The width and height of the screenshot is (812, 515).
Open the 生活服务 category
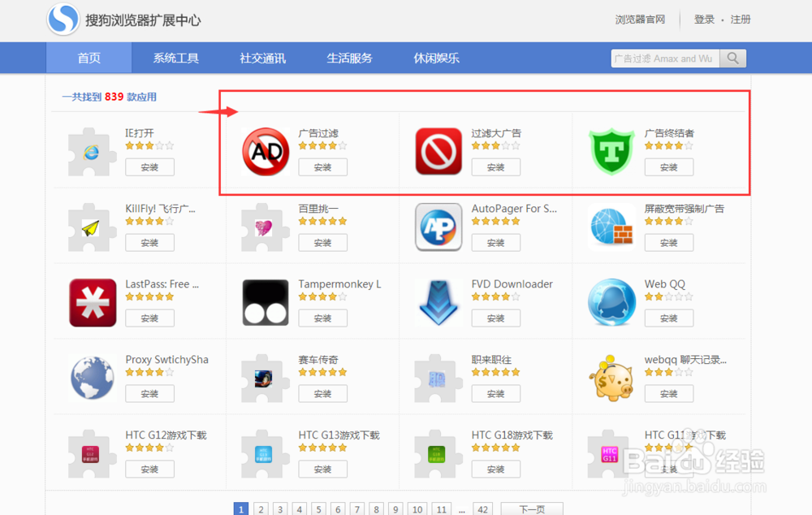tap(349, 58)
